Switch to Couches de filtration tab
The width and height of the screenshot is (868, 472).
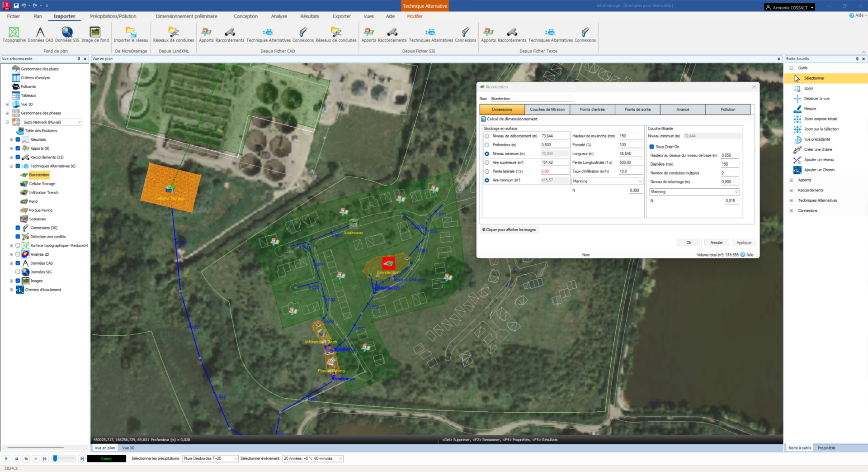(547, 110)
